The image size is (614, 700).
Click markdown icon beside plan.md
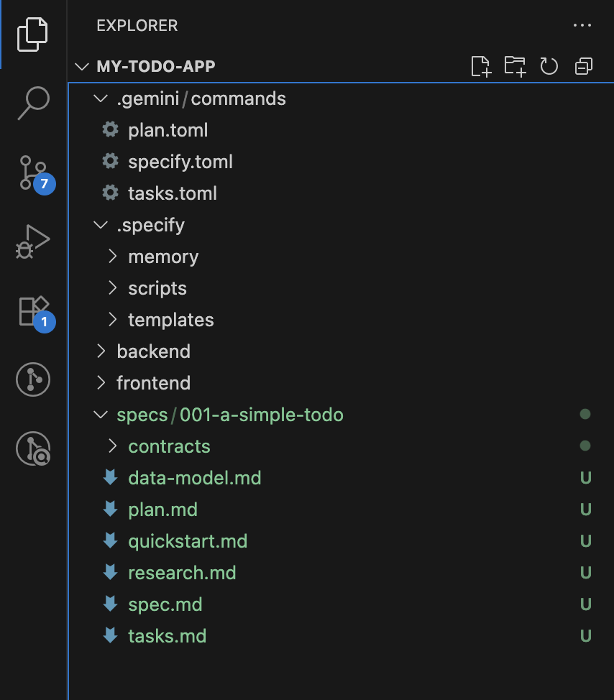[110, 510]
